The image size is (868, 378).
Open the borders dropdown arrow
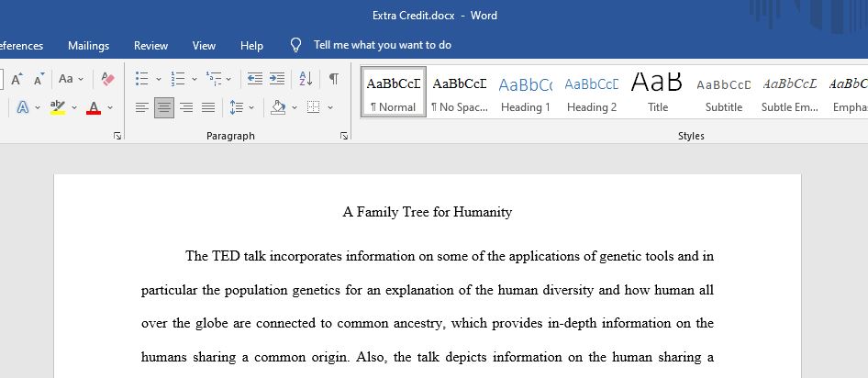330,107
